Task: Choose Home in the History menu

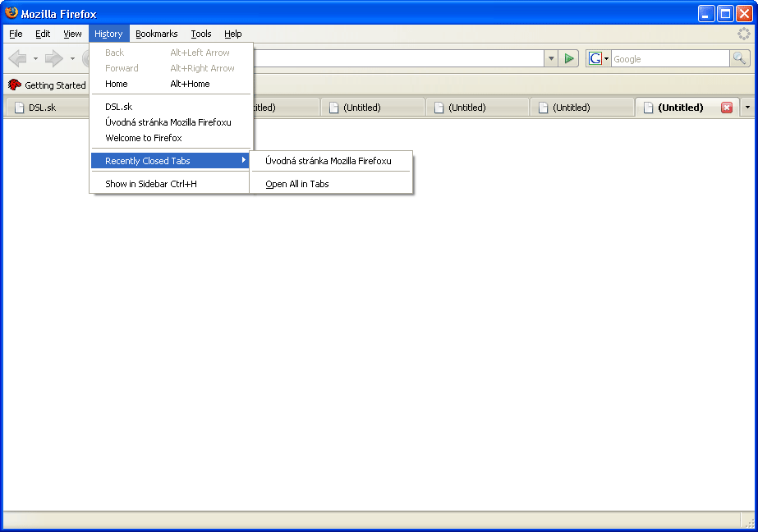Action: tap(171, 84)
